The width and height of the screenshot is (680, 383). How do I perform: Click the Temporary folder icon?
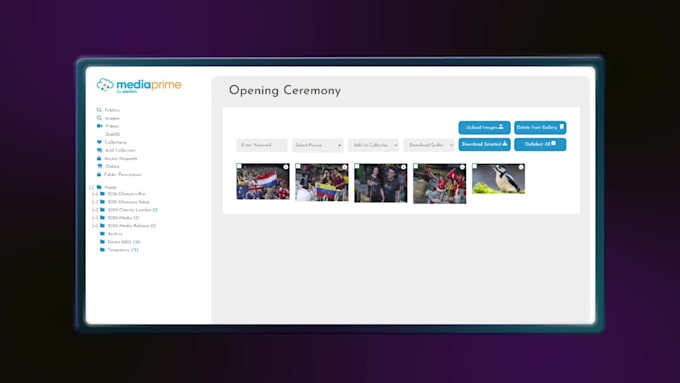102,249
